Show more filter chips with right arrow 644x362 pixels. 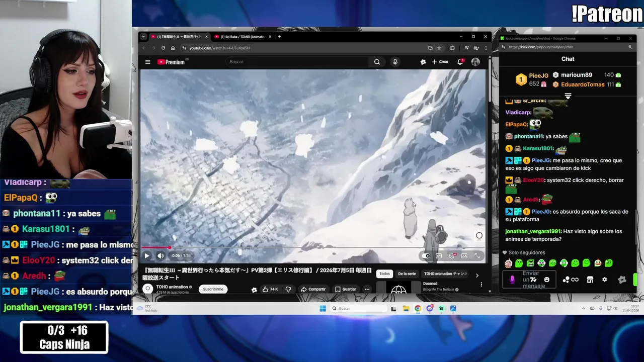pyautogui.click(x=477, y=276)
